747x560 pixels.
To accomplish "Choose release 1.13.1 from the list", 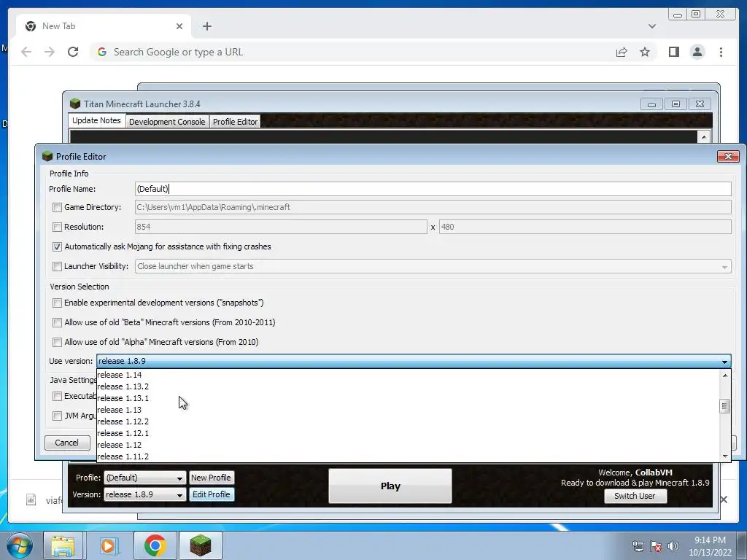I will pos(408,398).
